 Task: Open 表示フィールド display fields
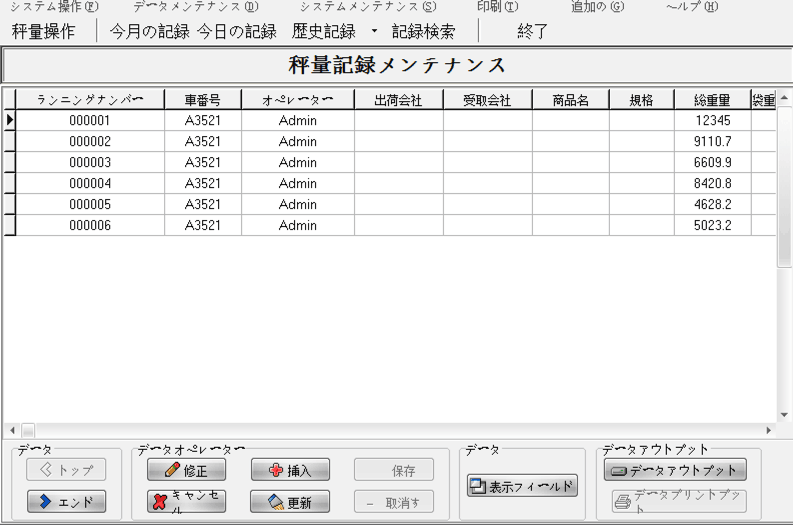[522, 486]
